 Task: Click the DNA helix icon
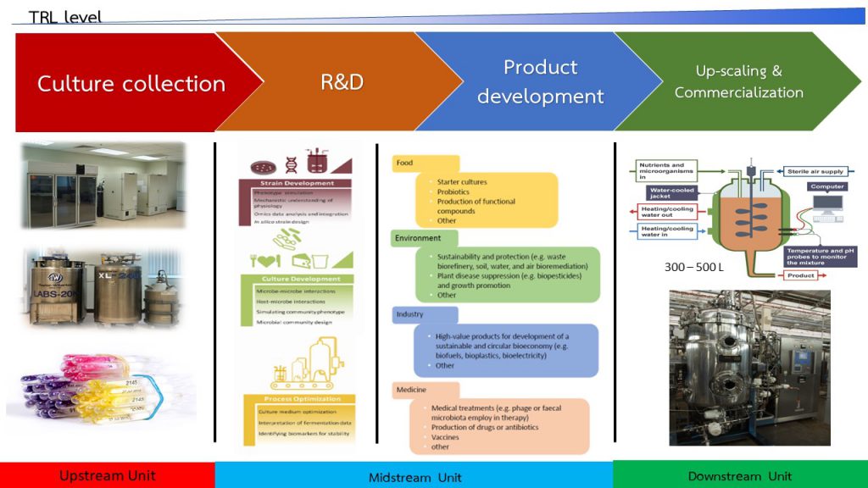tap(292, 165)
